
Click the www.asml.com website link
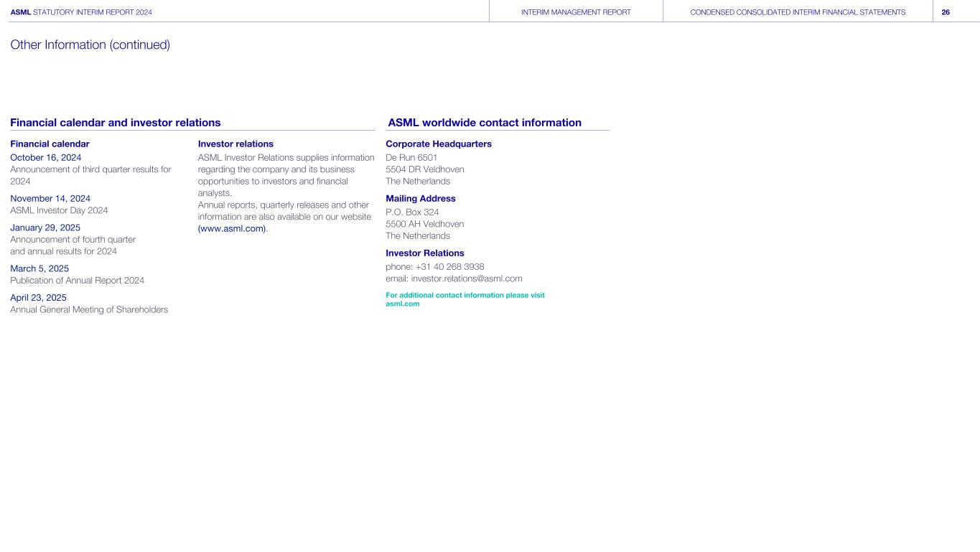point(232,228)
